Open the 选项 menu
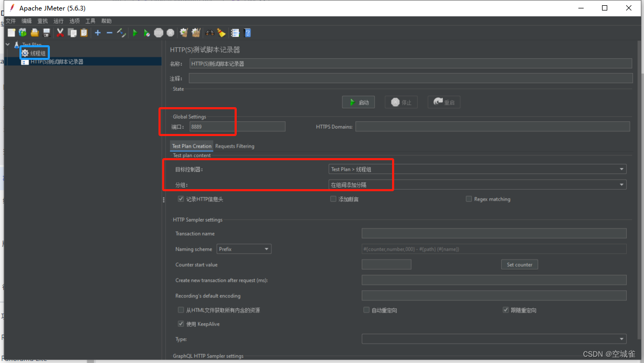The width and height of the screenshot is (644, 363). 75,21
